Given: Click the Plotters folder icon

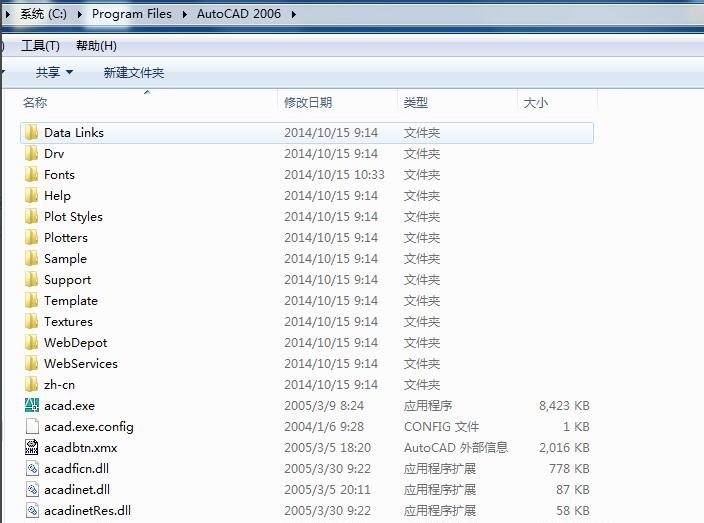Looking at the screenshot, I should tap(31, 238).
